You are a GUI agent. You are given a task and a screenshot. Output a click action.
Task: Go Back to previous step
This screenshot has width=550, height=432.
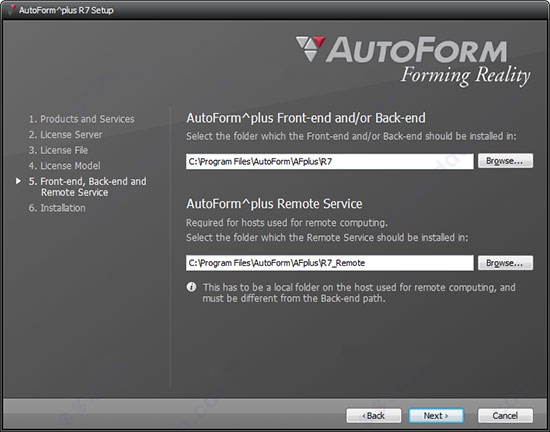click(374, 416)
